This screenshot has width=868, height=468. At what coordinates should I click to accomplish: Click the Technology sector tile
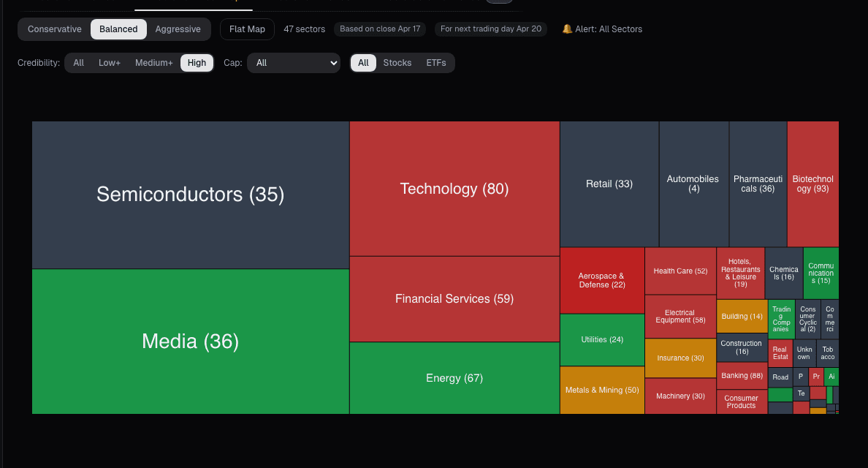pos(454,189)
